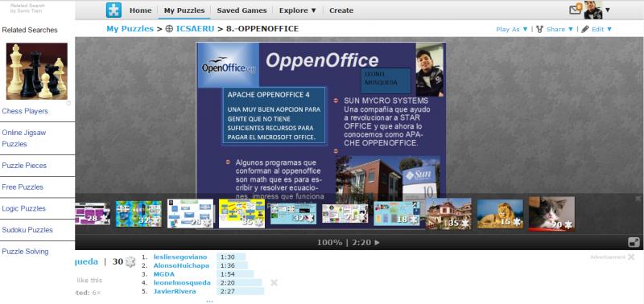The height and width of the screenshot is (304, 644).
Task: Remove leonelmosqueda score with the X
Action: pyautogui.click(x=274, y=282)
